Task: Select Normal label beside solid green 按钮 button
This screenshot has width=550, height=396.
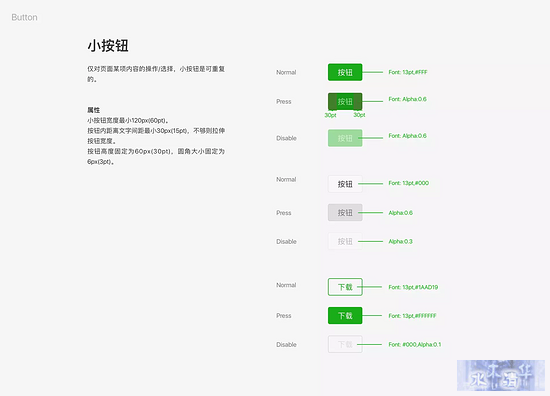Action: [286, 72]
